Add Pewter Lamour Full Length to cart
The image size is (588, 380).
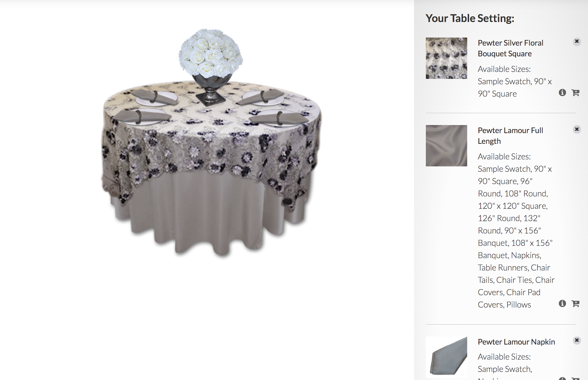(575, 304)
